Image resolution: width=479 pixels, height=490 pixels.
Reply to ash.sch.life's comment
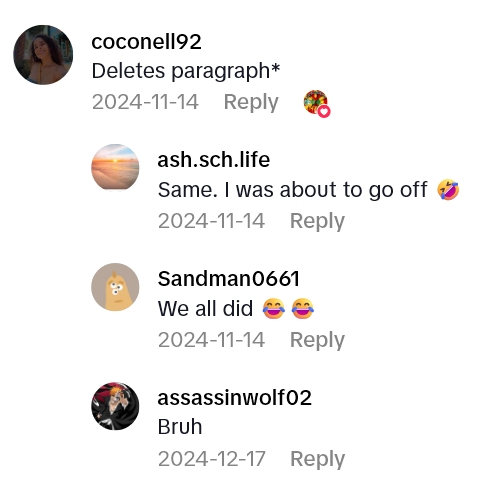coord(317,221)
